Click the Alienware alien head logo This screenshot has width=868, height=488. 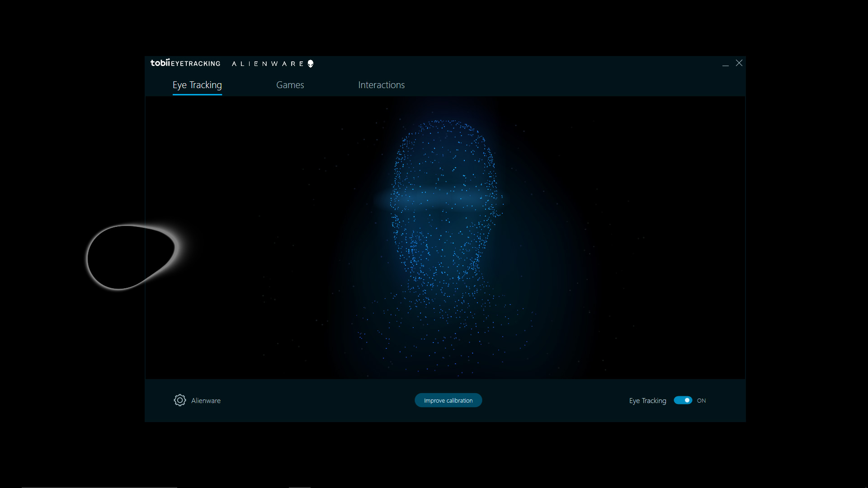[x=311, y=64]
